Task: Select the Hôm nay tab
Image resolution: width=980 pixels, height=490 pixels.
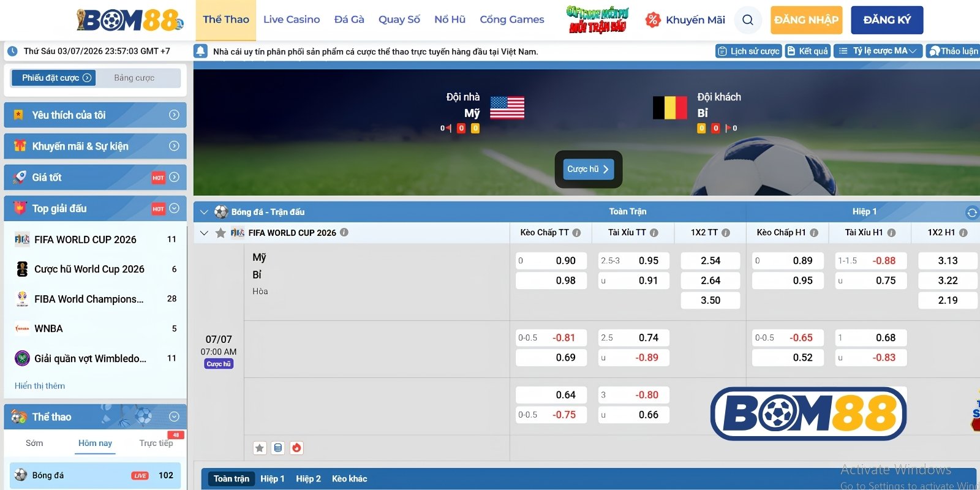Action: coord(95,443)
